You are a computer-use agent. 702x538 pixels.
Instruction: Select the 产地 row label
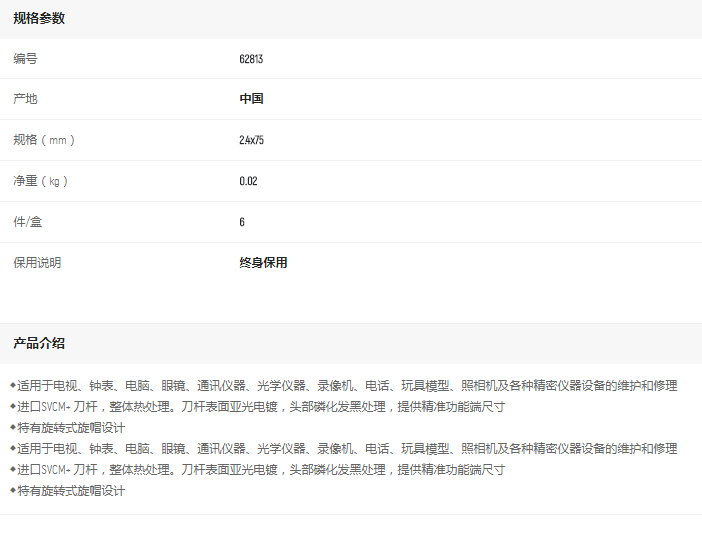[25, 99]
